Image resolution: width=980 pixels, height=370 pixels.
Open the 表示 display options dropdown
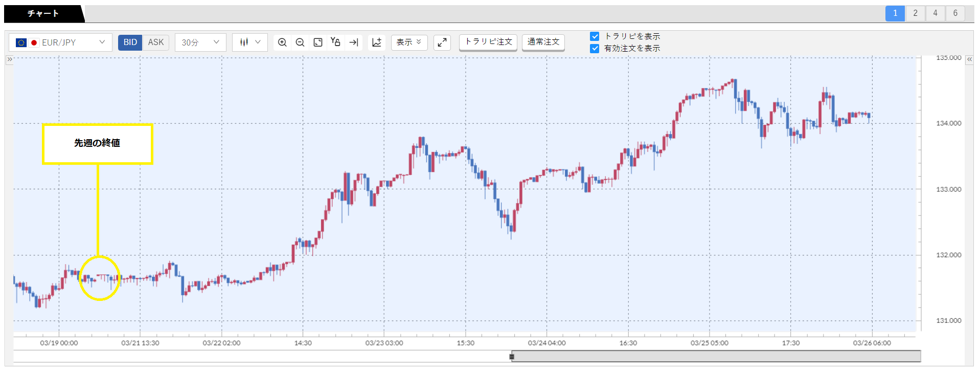[x=409, y=42]
